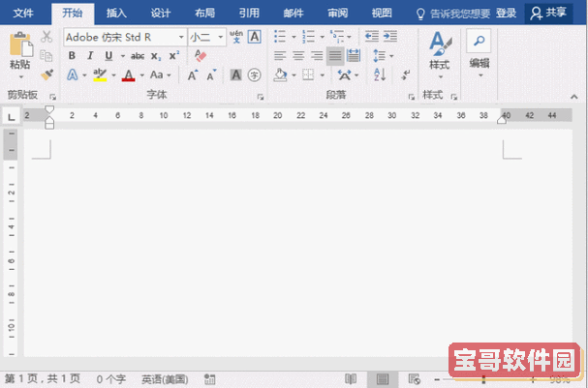Toggle underline formatting

(x=108, y=56)
